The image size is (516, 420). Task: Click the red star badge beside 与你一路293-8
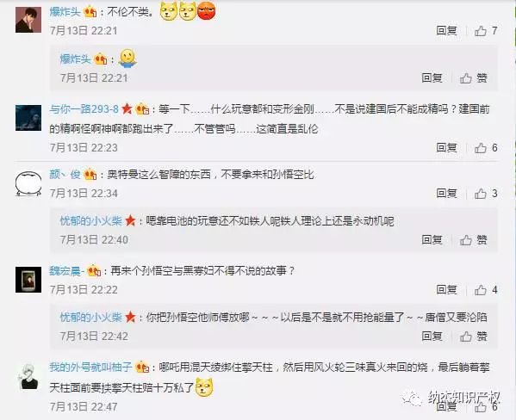click(x=127, y=108)
